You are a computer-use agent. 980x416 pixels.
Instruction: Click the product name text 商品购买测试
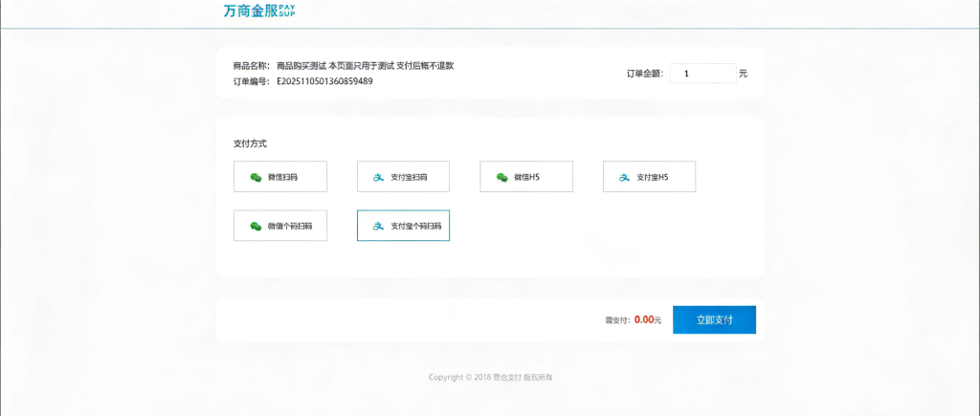pos(301,66)
